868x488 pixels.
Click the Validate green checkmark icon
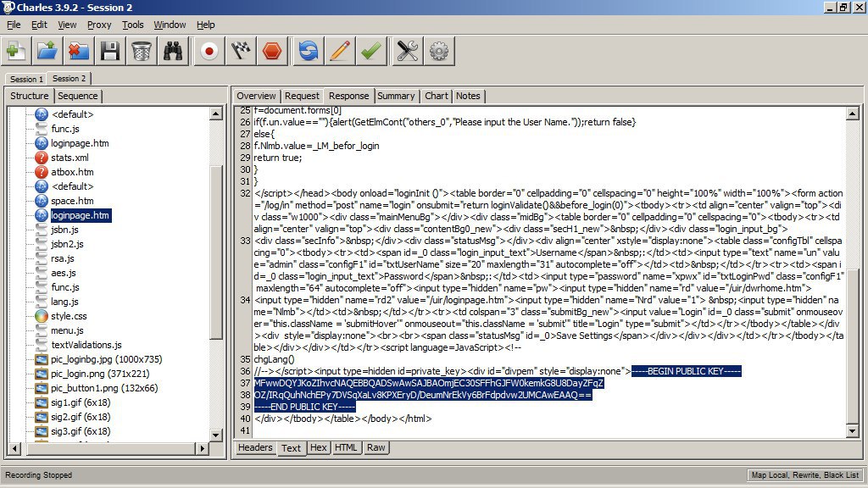pyautogui.click(x=371, y=52)
